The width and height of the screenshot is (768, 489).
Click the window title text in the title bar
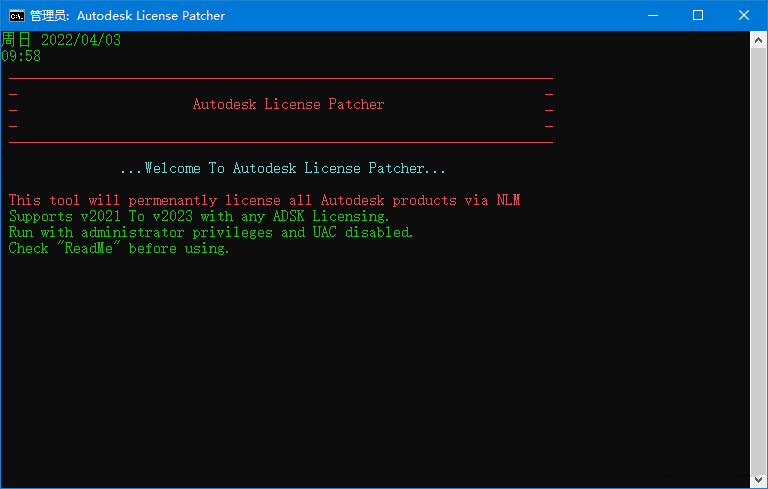pyautogui.click(x=127, y=15)
